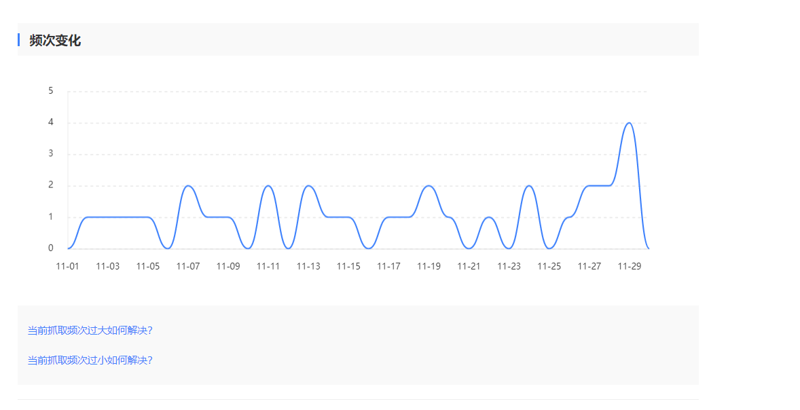This screenshot has height=410, width=800.
Task: Open link about crawl frequency too low (过小)
Action: 90,360
